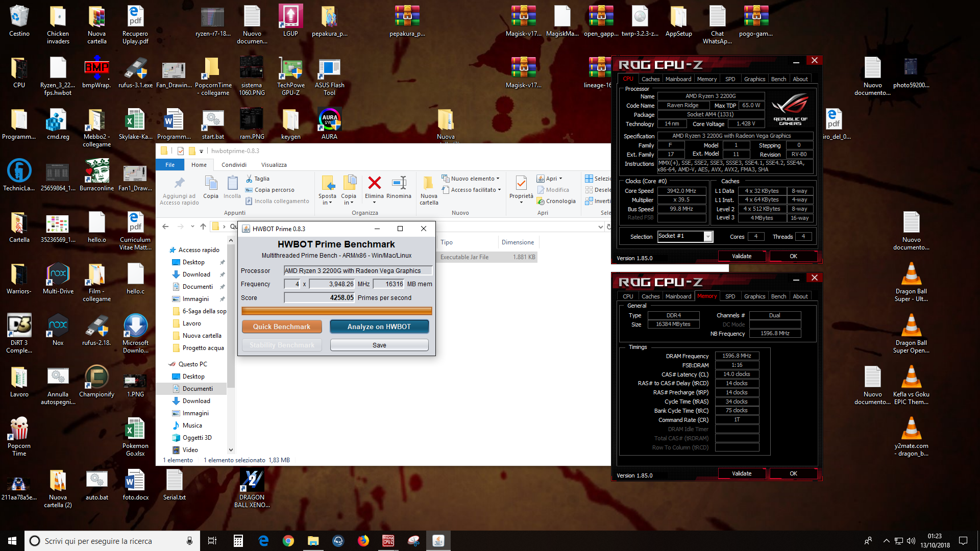Click Copia percorso in ribbon

[270, 190]
